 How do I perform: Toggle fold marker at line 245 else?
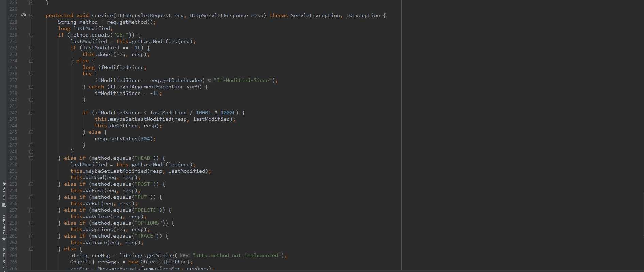(31, 132)
